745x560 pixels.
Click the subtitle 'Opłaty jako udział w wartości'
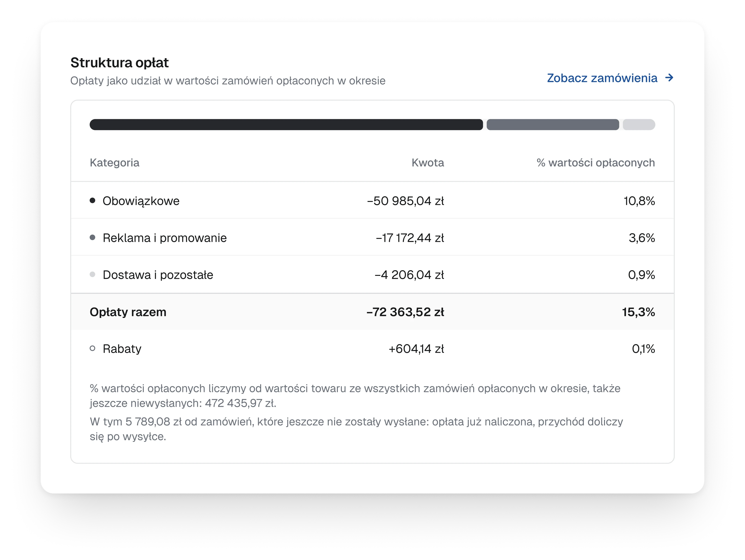pos(228,81)
